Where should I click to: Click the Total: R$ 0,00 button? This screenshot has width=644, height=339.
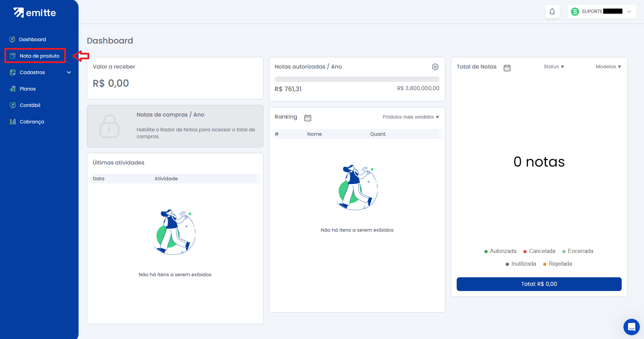tap(539, 284)
